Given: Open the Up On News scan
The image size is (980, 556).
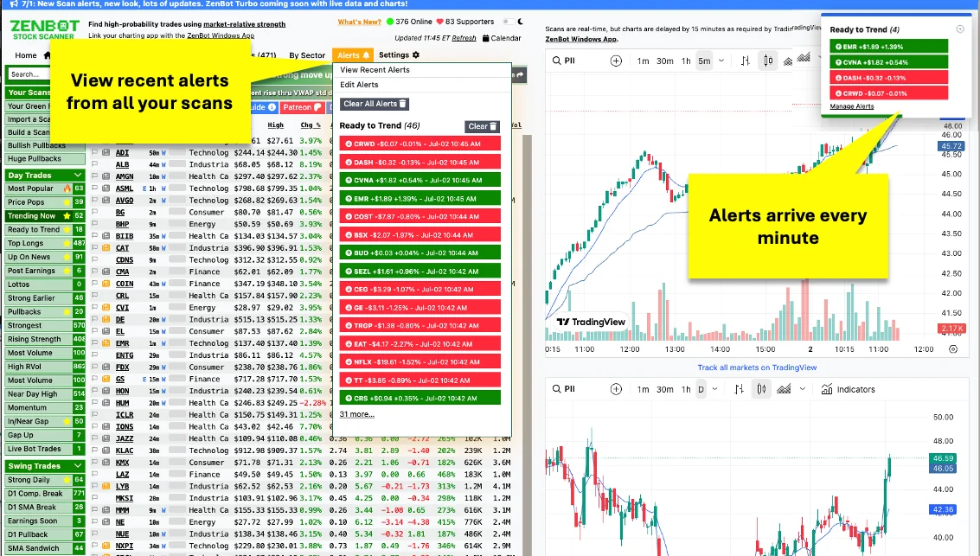Looking at the screenshot, I should pos(45,258).
